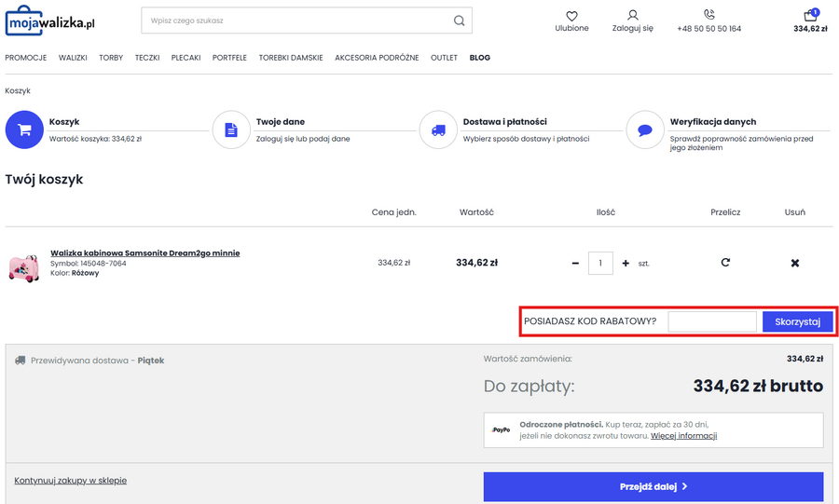Decrease quantity with the minus button
The width and height of the screenshot is (839, 504).
[575, 264]
